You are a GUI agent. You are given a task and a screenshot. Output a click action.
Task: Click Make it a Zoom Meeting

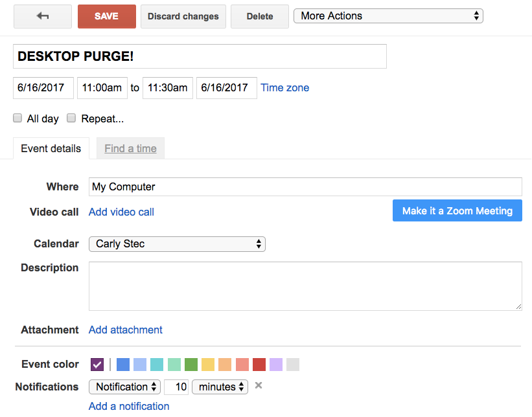pos(457,210)
